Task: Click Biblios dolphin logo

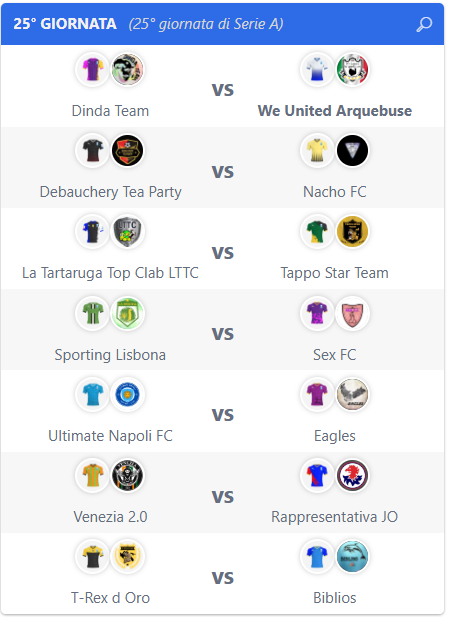Action: click(x=352, y=556)
